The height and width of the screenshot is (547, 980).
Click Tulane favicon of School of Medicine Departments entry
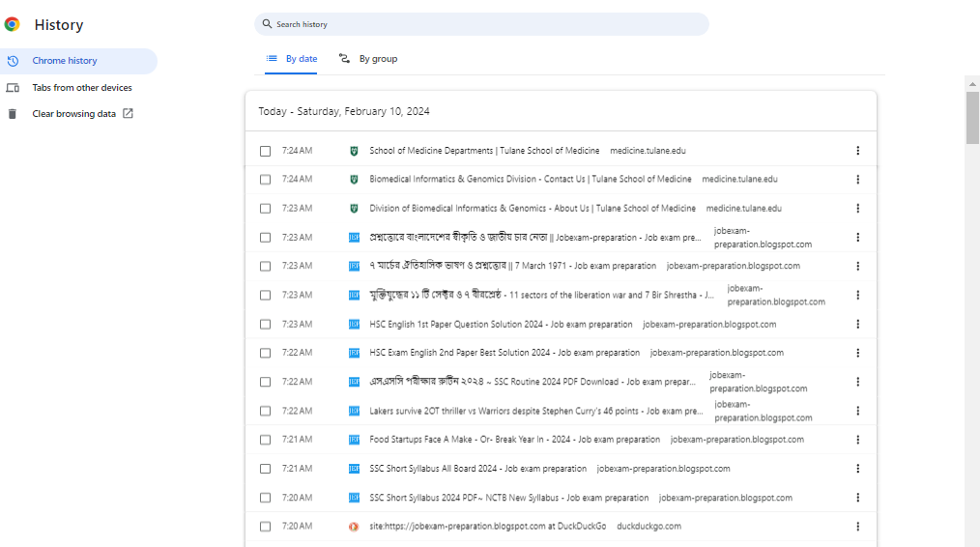[x=354, y=151]
